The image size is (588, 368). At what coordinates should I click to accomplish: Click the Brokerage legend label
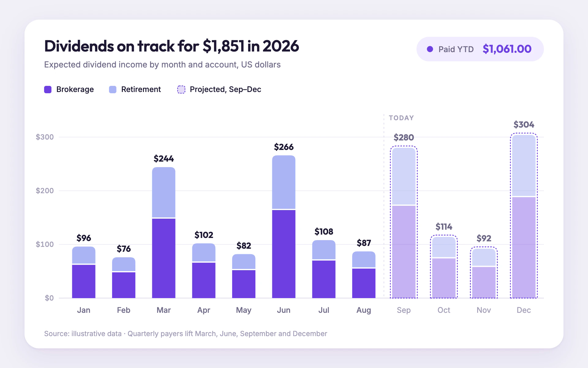[x=75, y=90]
